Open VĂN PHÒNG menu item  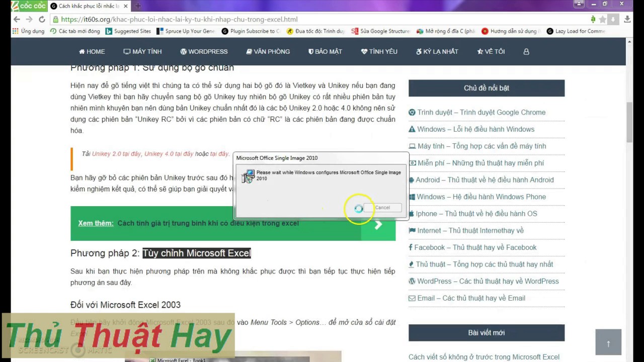click(x=268, y=51)
